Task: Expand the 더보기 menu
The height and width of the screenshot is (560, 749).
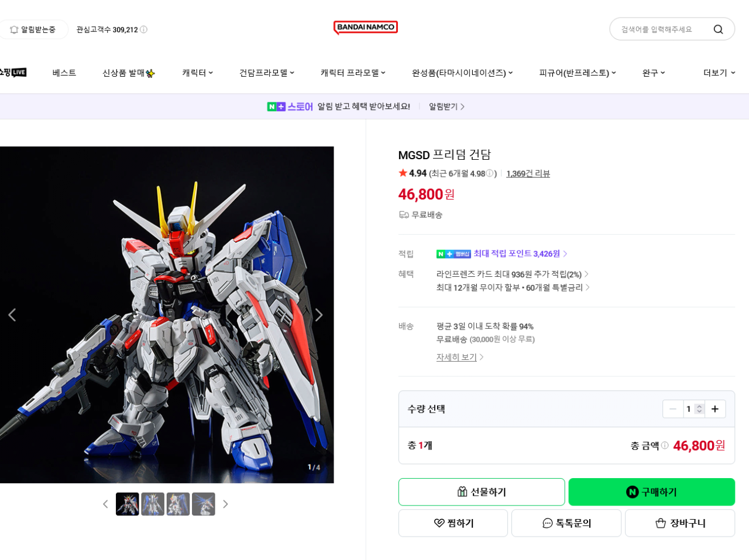Action: 719,73
